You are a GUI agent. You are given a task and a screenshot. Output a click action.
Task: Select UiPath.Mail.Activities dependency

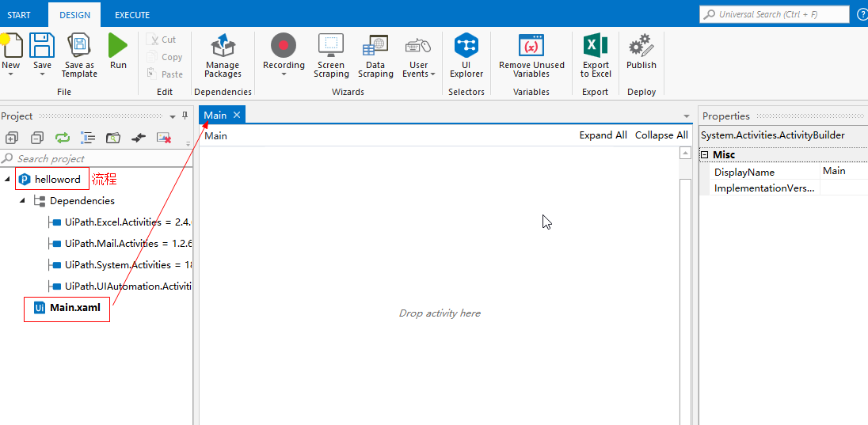pyautogui.click(x=128, y=244)
